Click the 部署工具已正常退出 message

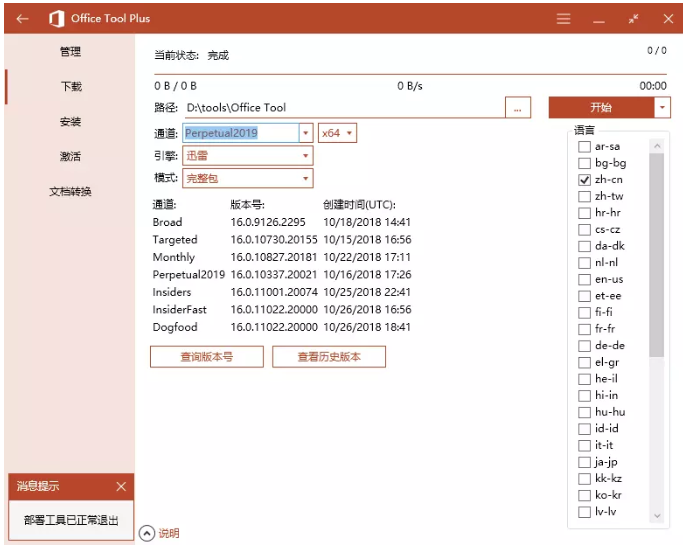point(71,520)
